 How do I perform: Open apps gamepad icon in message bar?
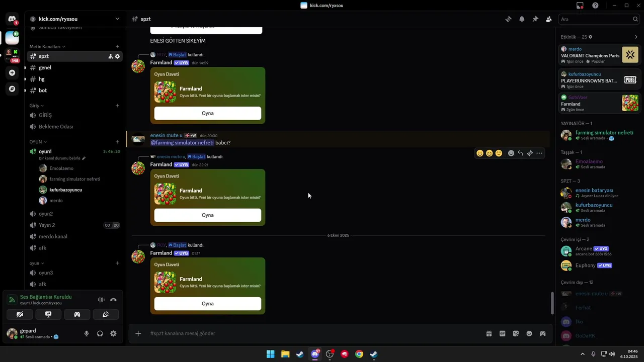point(542,333)
